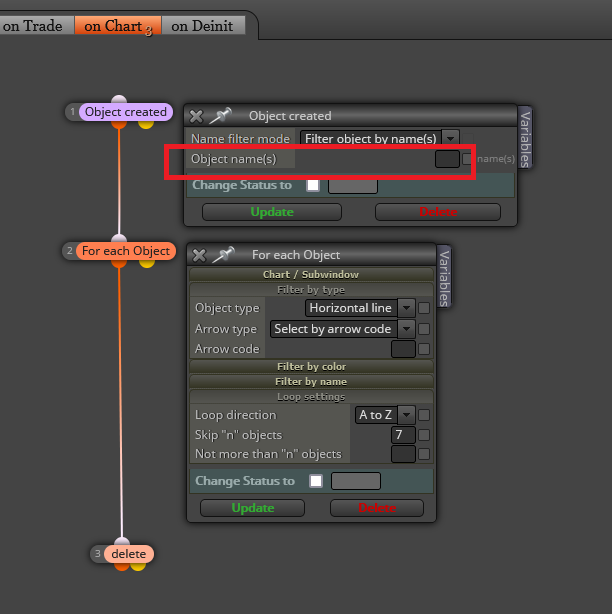Screen dimensions: 612x614
Task: Toggle checkbox next to Not more than objects
Action: coord(424,454)
